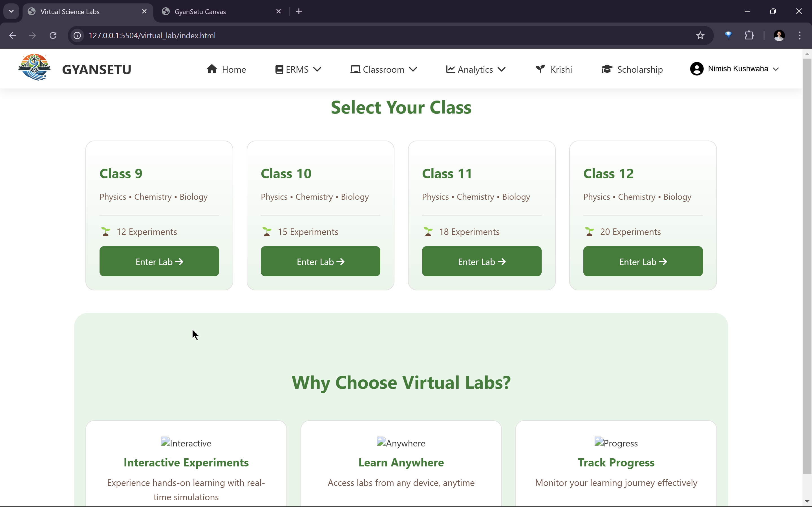Open the Analytics dropdown menu
Viewport: 812px width, 507px height.
click(x=475, y=69)
